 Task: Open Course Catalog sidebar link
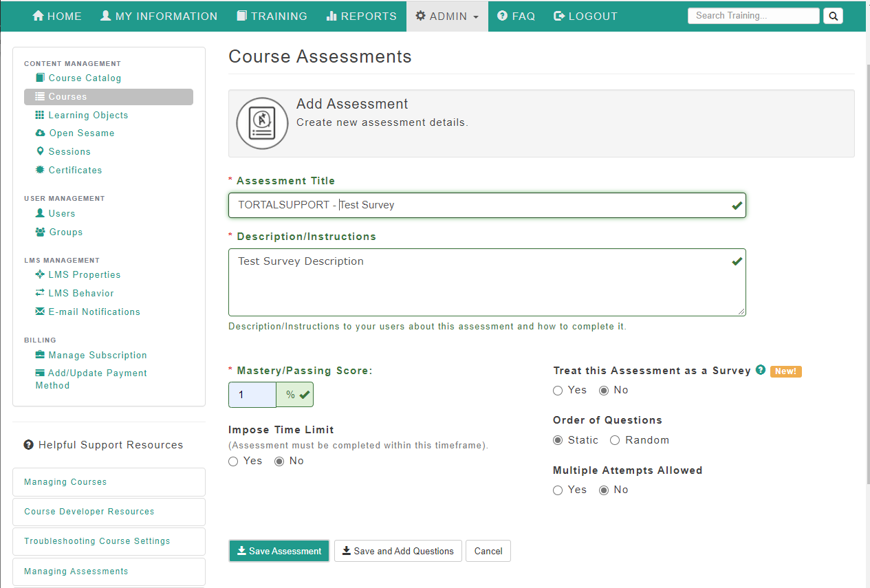[x=85, y=78]
